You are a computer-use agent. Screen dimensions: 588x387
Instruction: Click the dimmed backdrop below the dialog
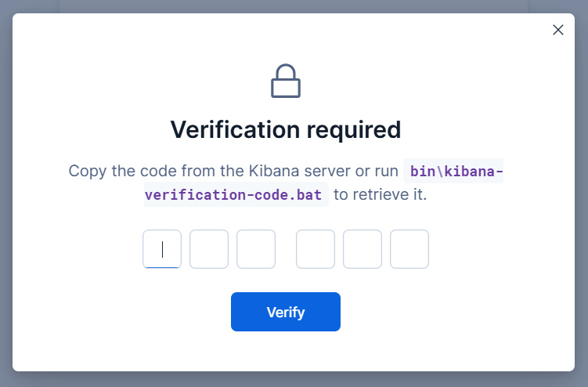point(294,379)
